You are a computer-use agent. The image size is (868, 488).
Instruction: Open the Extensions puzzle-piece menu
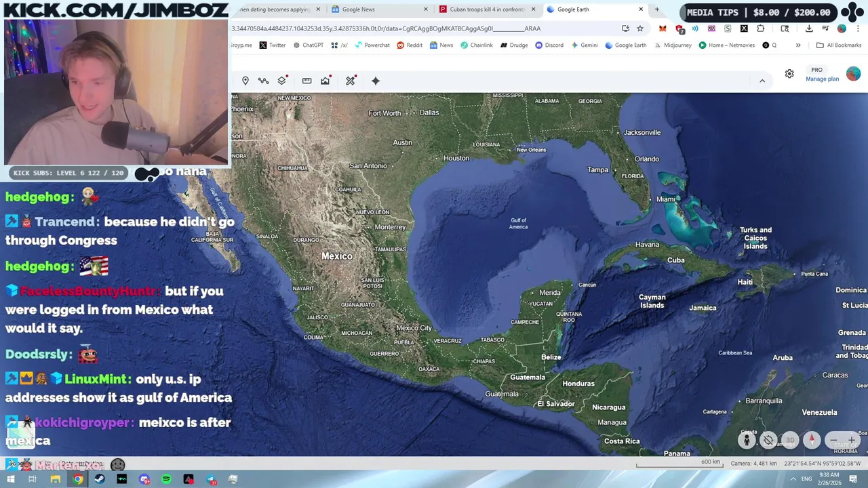pos(760,28)
